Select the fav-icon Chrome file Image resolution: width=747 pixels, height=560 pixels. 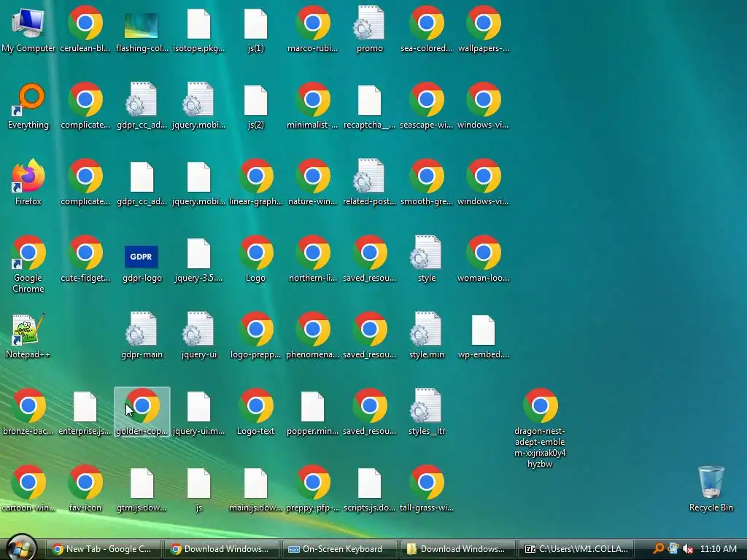click(85, 489)
